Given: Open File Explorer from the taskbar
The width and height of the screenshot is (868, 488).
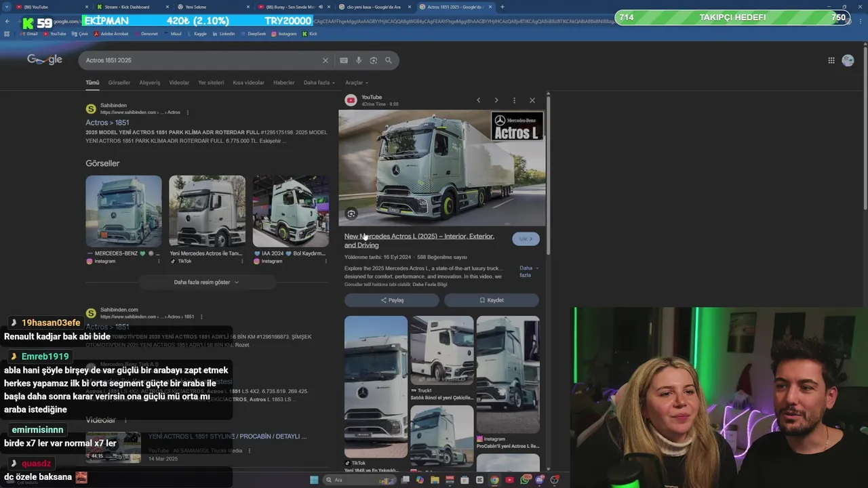Looking at the screenshot, I should click(x=435, y=480).
